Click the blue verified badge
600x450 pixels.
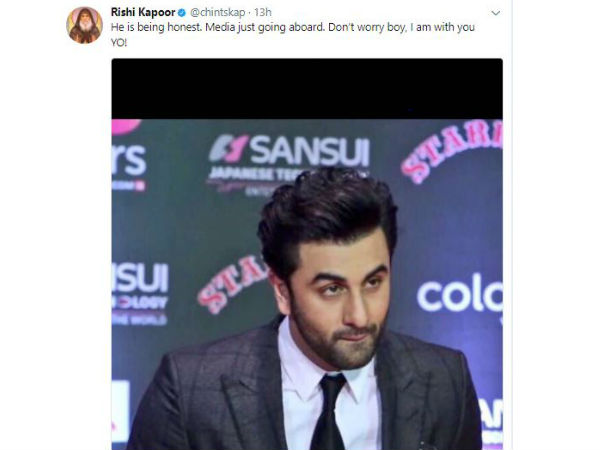182,13
